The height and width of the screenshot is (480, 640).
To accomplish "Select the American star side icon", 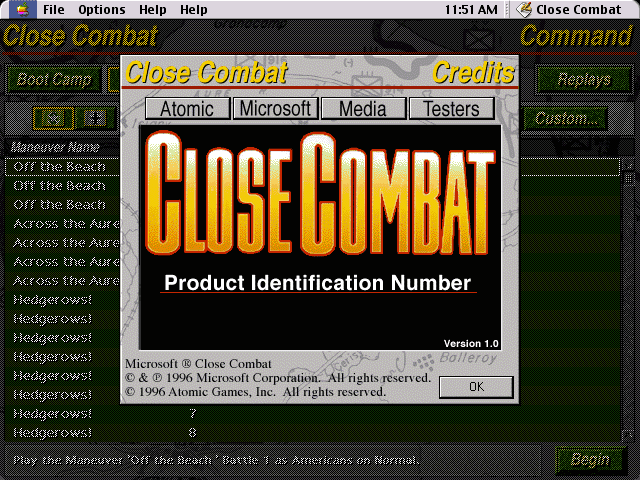I will coord(53,119).
